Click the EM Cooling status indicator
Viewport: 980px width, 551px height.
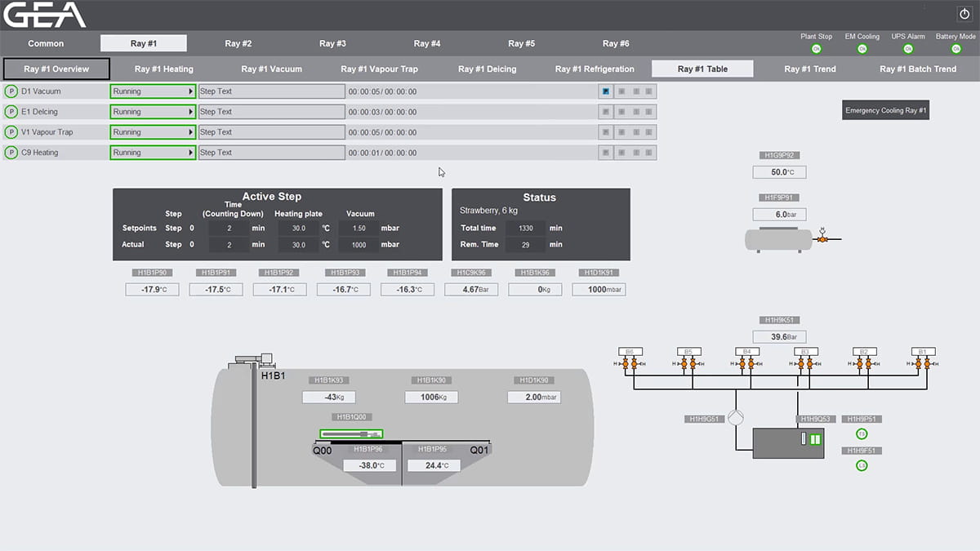click(862, 49)
